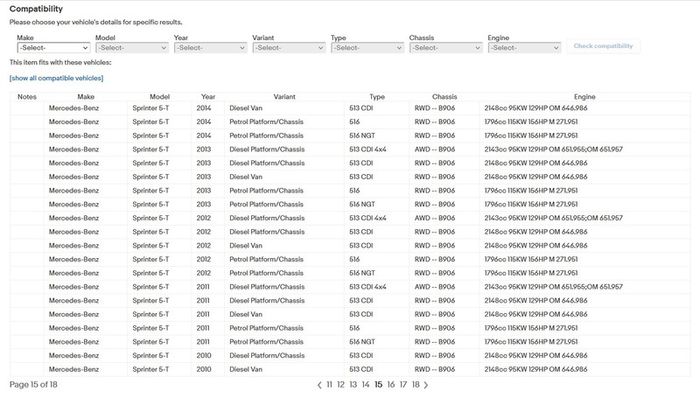Go to page 16

(x=391, y=384)
